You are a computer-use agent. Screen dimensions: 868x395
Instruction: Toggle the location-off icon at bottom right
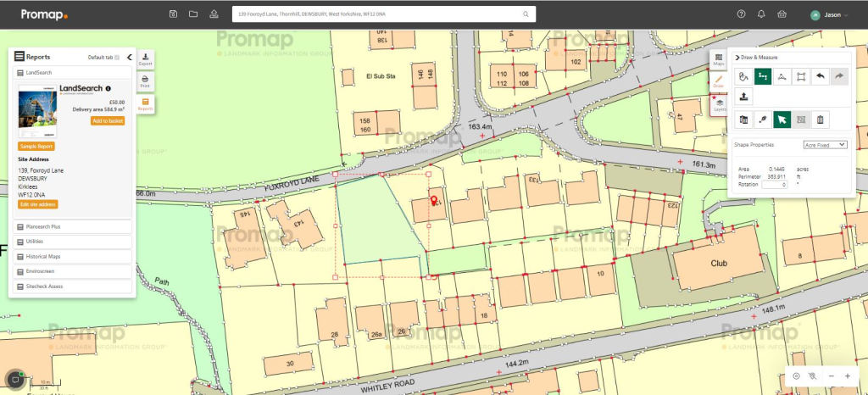pos(812,376)
